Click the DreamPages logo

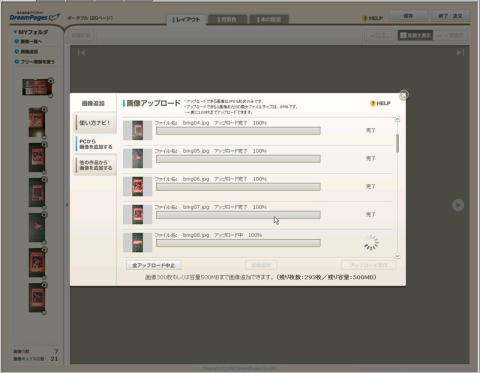34,17
